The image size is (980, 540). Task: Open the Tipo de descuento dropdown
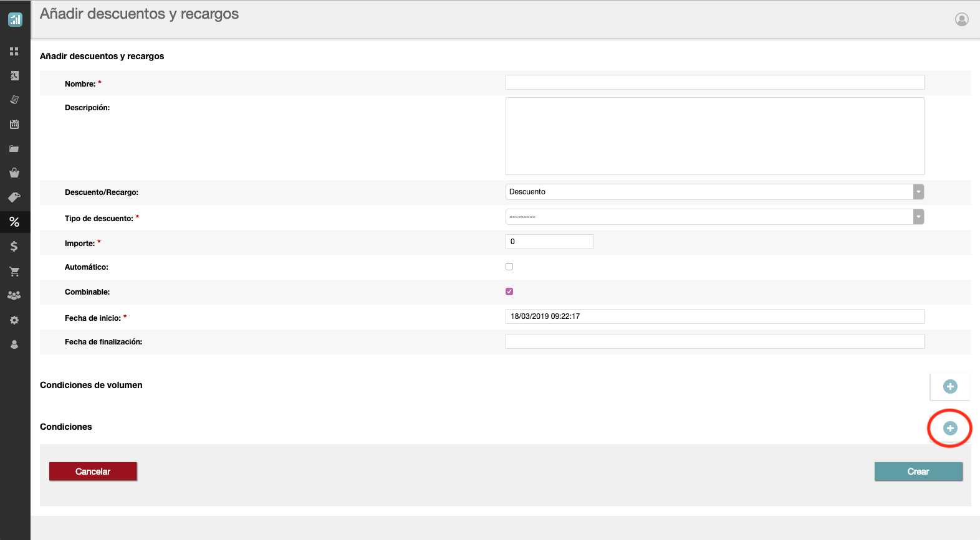[714, 217]
